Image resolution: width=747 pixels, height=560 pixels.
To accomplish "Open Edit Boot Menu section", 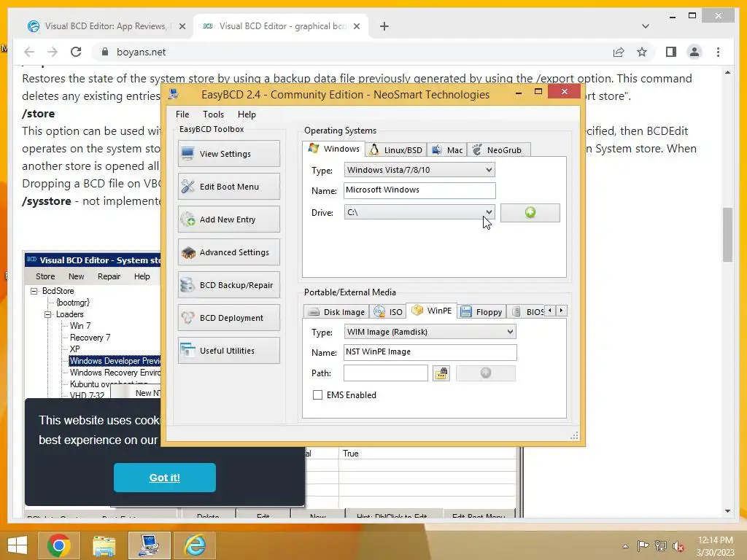I will coord(228,187).
